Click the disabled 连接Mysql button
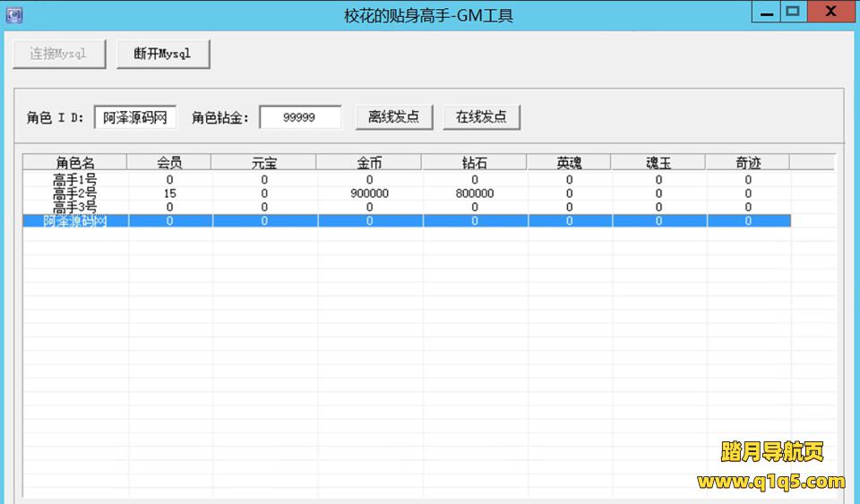 click(x=58, y=54)
